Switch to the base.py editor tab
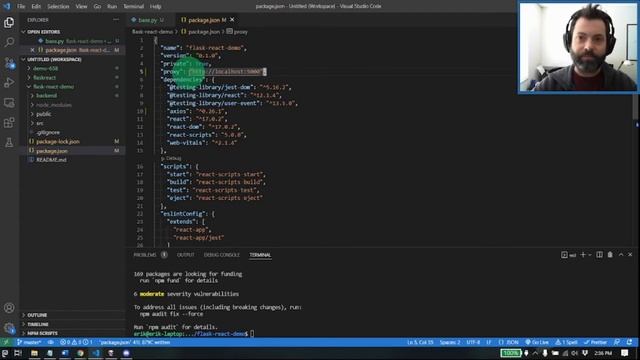This screenshot has height=360, width=640. (x=148, y=20)
